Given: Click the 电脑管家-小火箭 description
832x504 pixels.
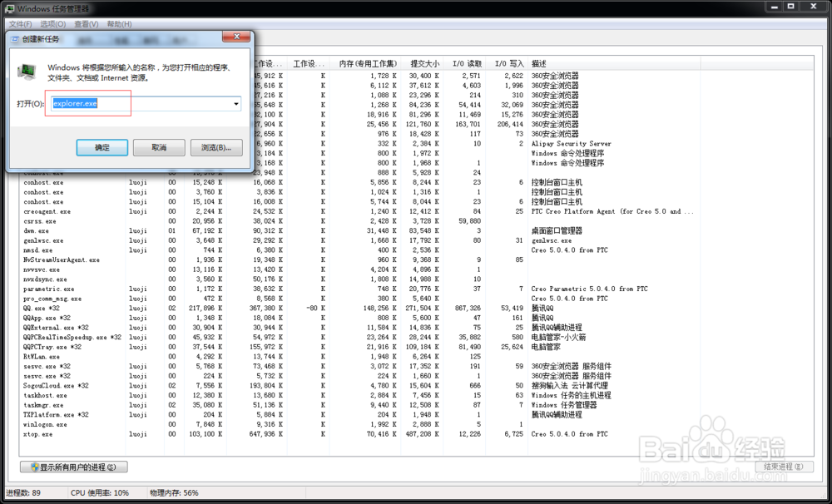Looking at the screenshot, I should 559,338.
